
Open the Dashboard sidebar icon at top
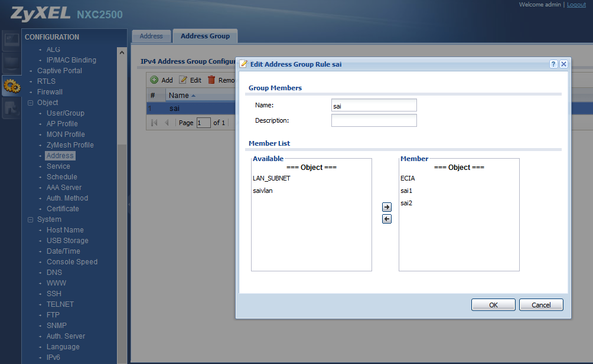point(11,40)
